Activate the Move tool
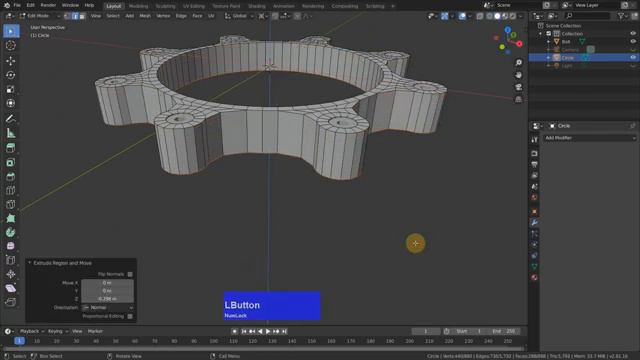The width and height of the screenshot is (640, 360). (11, 61)
